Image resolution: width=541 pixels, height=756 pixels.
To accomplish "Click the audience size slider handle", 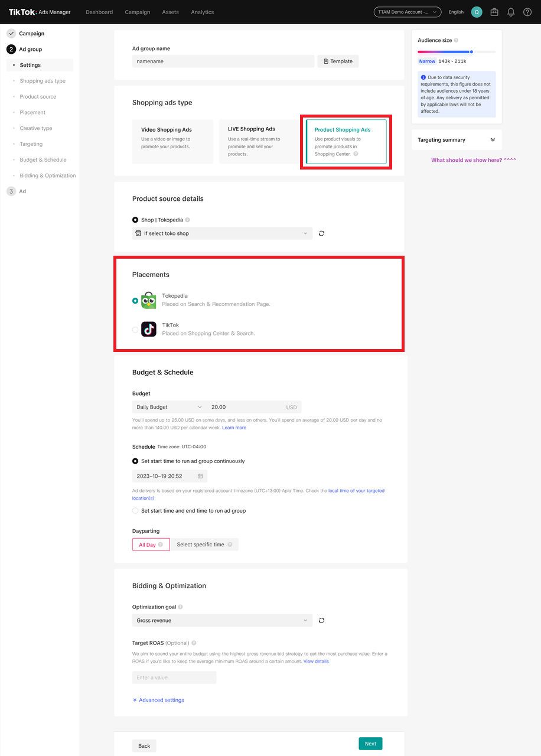I will (x=471, y=52).
